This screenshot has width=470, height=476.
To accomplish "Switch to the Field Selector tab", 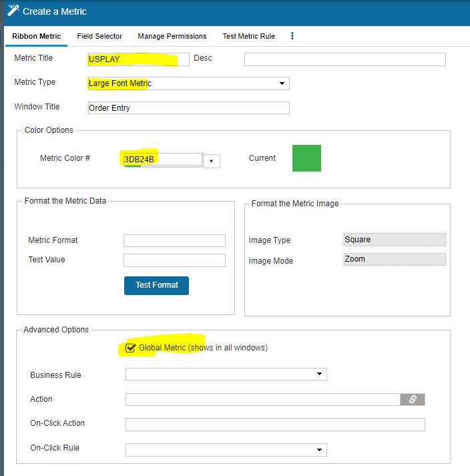I will 99,36.
